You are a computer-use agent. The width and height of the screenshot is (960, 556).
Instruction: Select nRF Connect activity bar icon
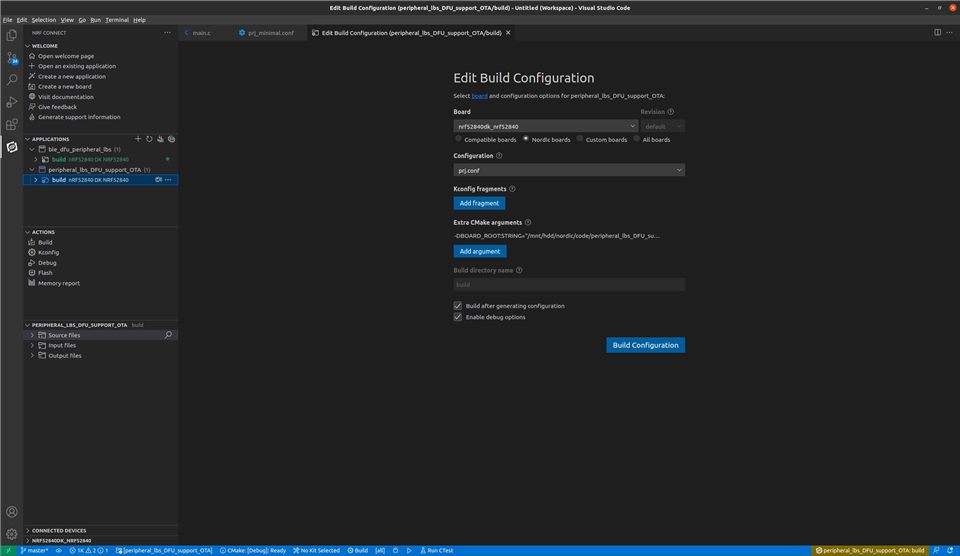tap(12, 147)
